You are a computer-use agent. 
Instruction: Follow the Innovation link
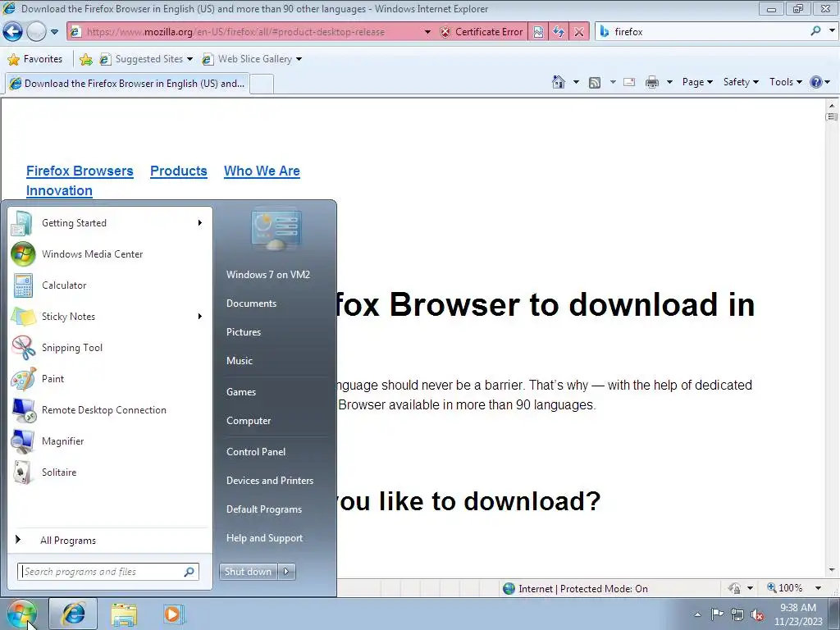[x=59, y=190]
